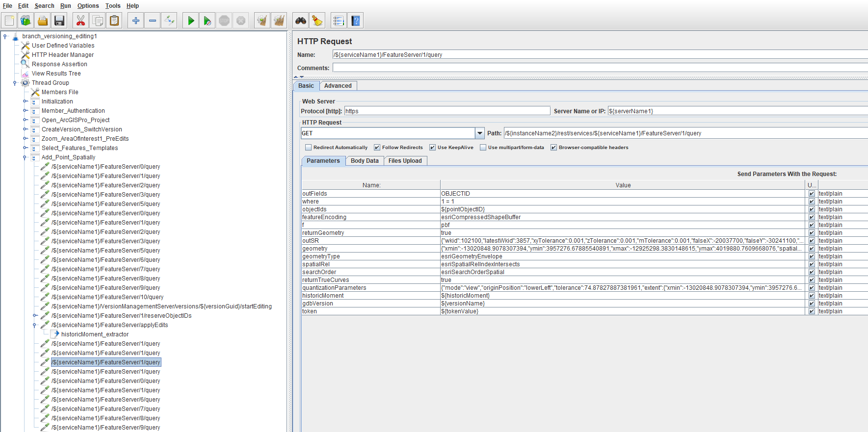
Task: Open the Files Upload tab
Action: point(405,161)
